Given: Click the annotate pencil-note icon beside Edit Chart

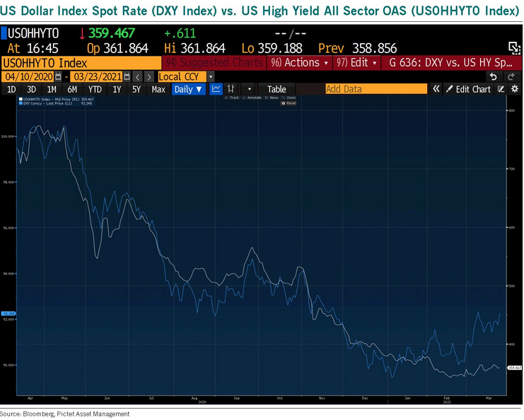Looking at the screenshot, I should pos(501,89).
